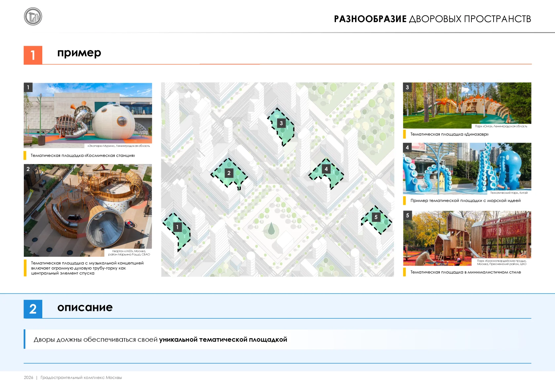Click number badge 5 on wooden playground photo
This screenshot has width=555, height=392.
coord(407,215)
